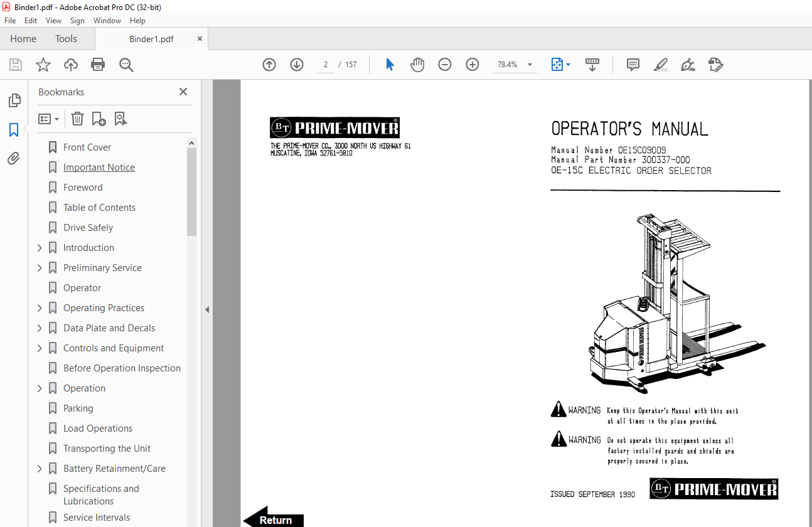The width and height of the screenshot is (812, 527).
Task: Jump to the Foreword bookmark
Action: 83,188
